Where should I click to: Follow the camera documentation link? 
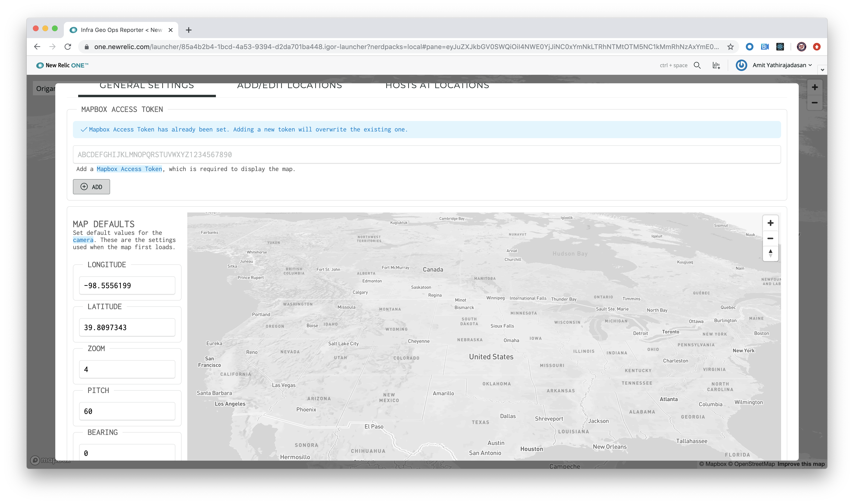click(x=83, y=240)
